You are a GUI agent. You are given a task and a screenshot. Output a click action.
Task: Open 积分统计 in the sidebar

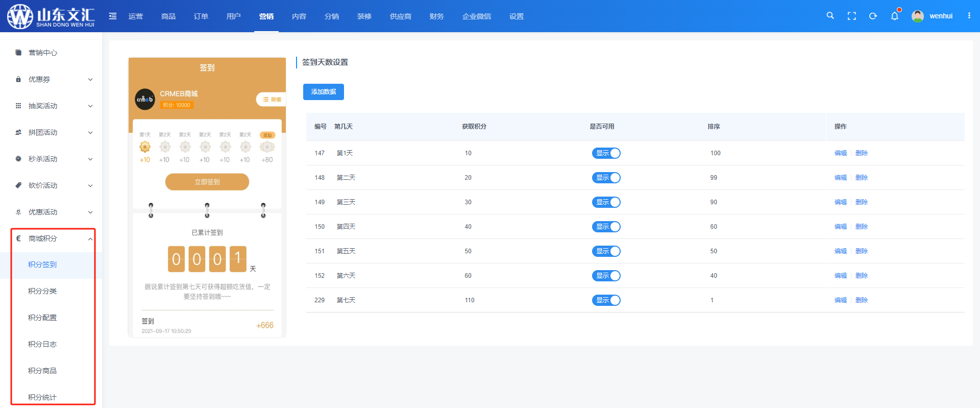coord(42,397)
